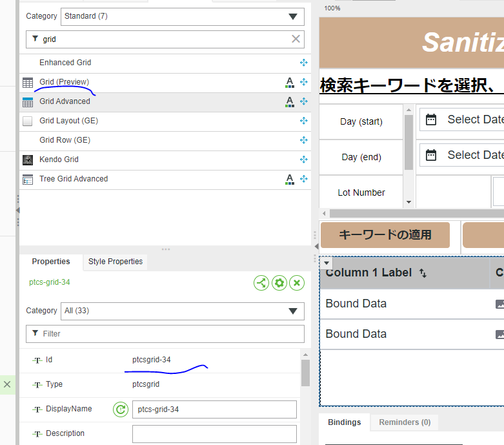Screen dimensions: 504x445
Task: Open the green gear configuration icon
Action: tap(279, 283)
